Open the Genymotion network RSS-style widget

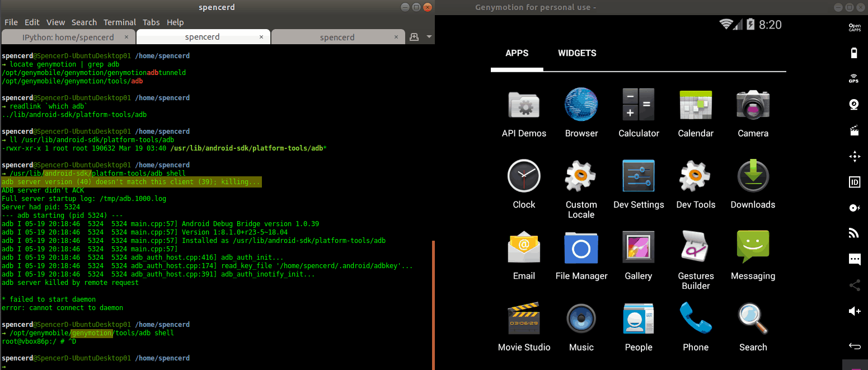(x=855, y=233)
